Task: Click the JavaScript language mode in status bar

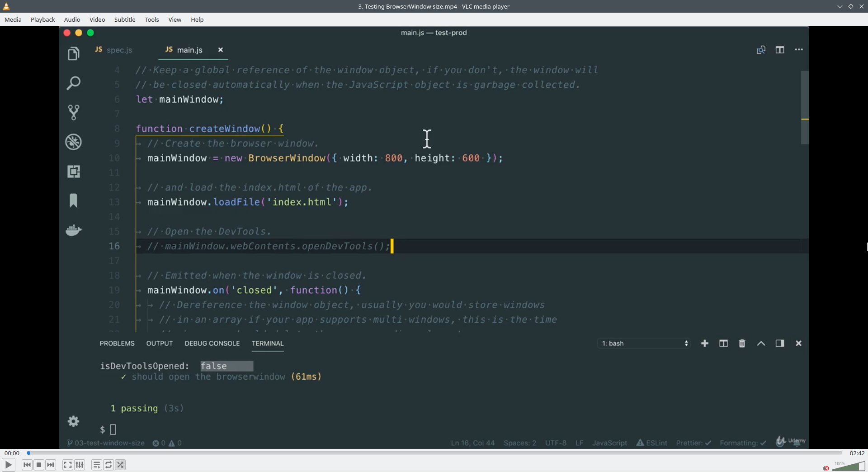Action: coord(609,443)
